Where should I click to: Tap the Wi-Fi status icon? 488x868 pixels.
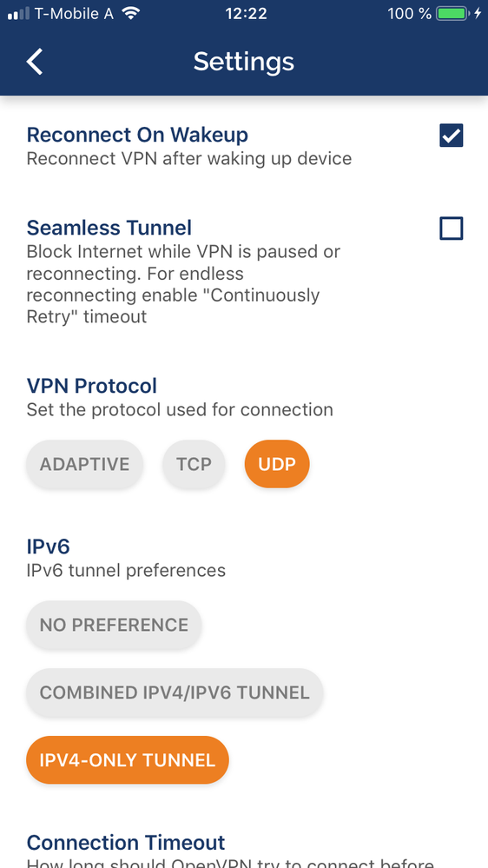click(x=131, y=13)
